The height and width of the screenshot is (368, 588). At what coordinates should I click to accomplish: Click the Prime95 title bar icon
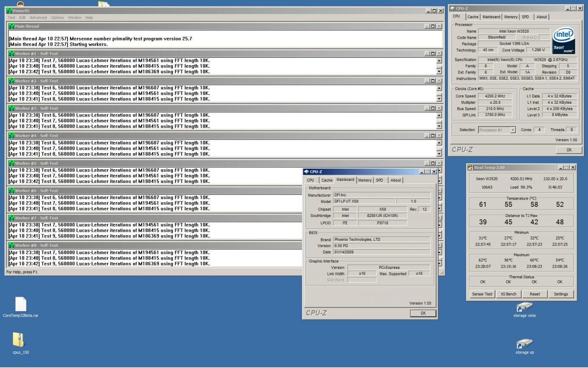(10, 11)
